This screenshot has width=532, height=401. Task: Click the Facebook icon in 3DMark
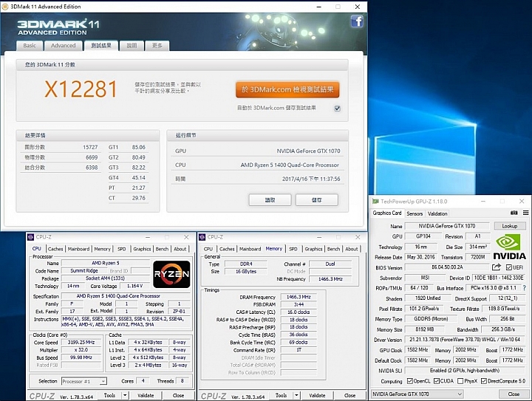point(357,21)
